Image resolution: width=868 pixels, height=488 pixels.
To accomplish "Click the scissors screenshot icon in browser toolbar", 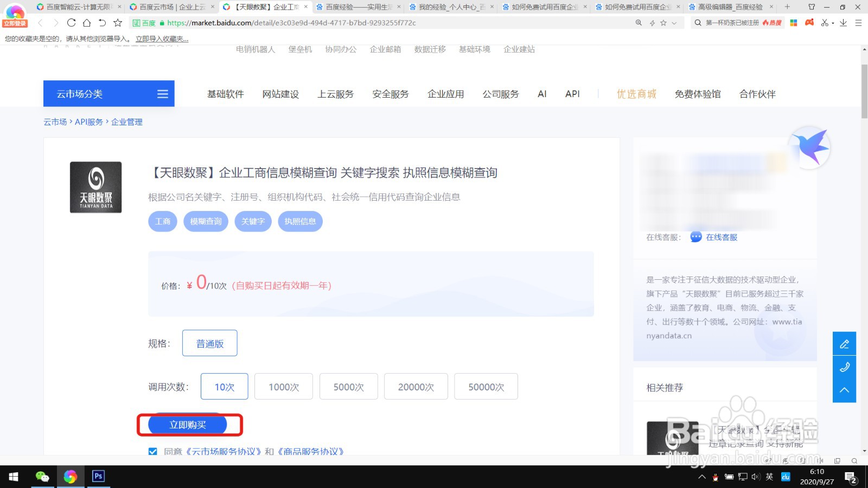I will point(825,23).
